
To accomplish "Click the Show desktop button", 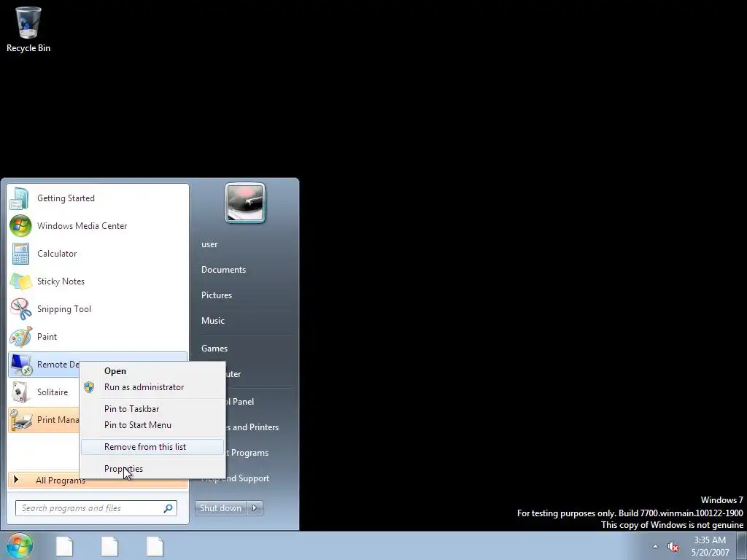I will 741,545.
